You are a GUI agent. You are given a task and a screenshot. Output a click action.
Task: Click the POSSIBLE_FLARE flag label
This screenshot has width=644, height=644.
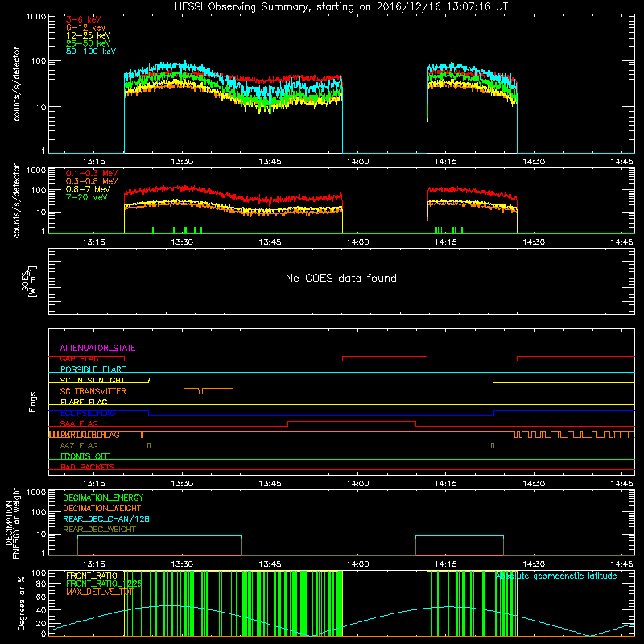coord(93,369)
